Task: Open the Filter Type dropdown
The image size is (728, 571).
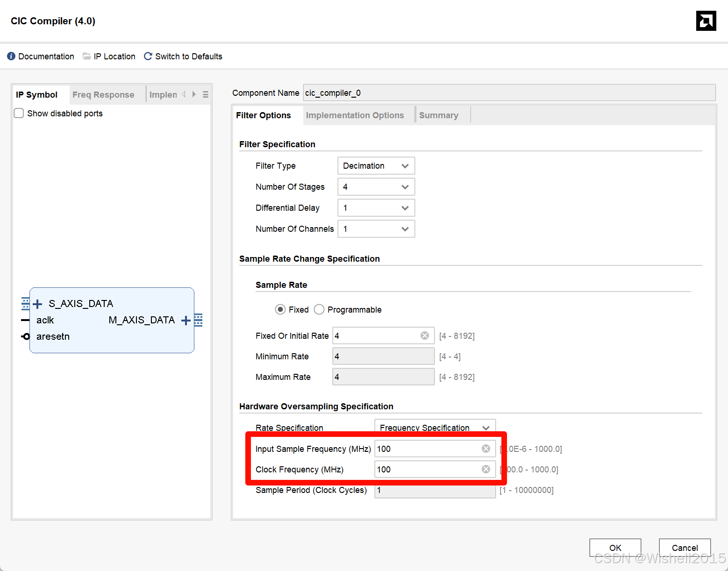Action: pyautogui.click(x=376, y=166)
